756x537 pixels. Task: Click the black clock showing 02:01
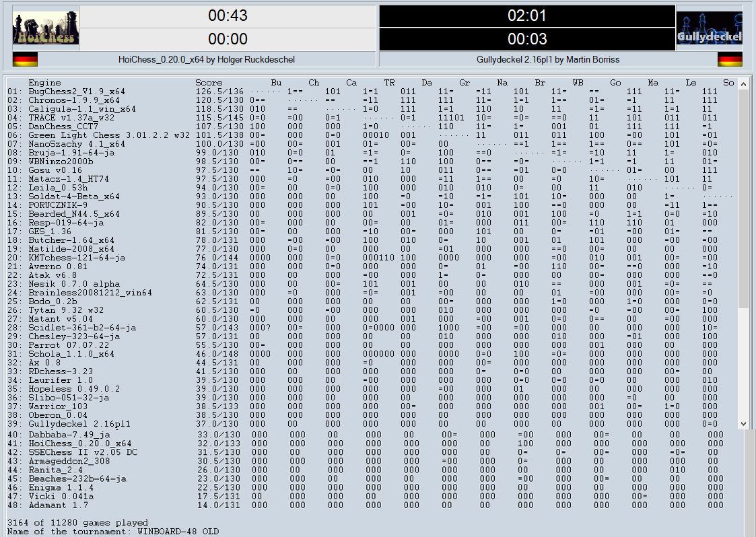[527, 16]
